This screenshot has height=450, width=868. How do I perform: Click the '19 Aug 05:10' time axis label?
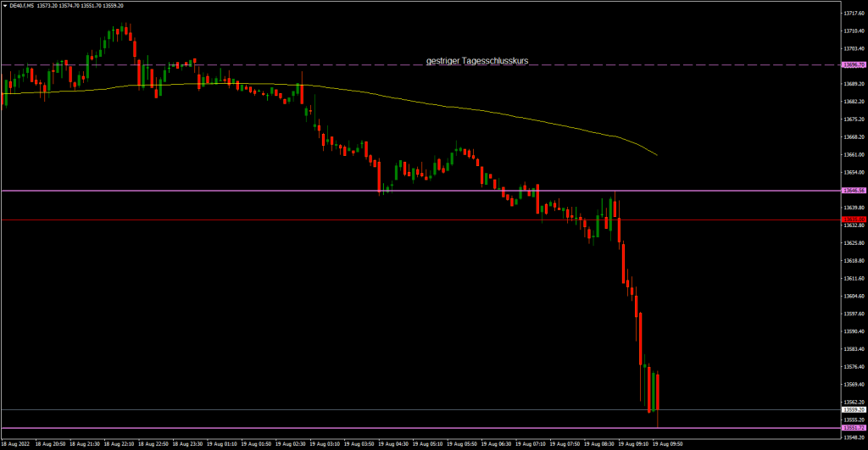(427, 443)
